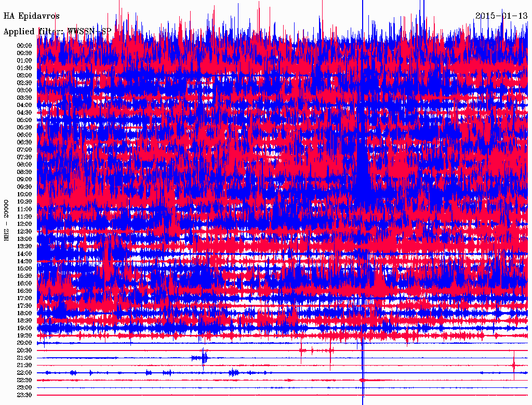Select the 06:30 time row label
The image size is (532, 405).
[24, 142]
